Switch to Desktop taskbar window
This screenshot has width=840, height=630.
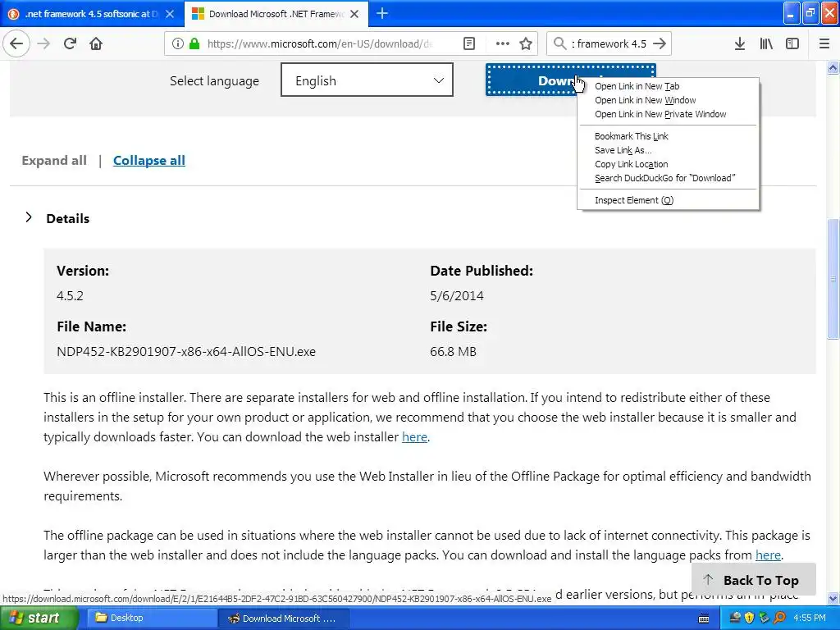point(151,619)
